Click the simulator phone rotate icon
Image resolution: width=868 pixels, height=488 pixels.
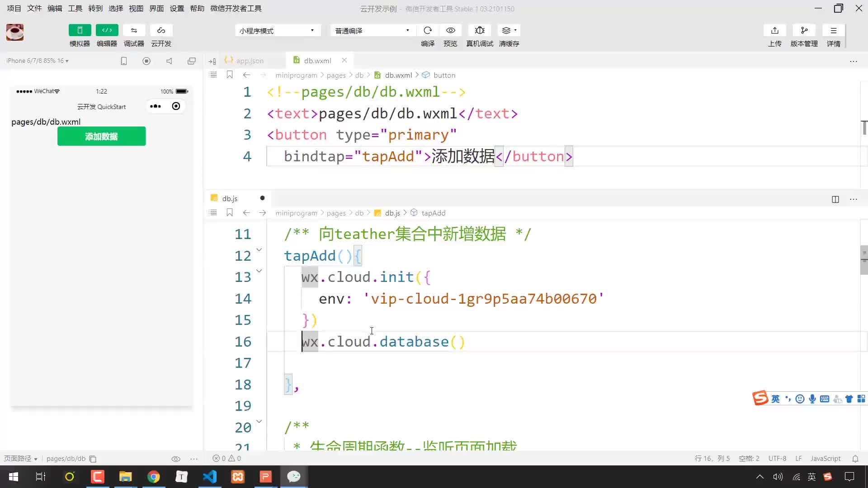tap(124, 61)
